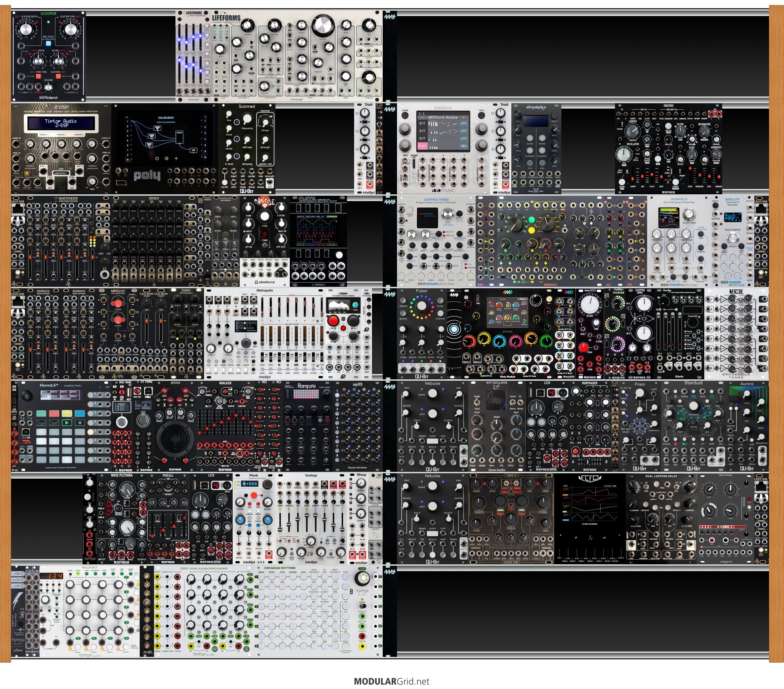Select the Zadar module
The height and width of the screenshot is (689, 784).
tap(343, 334)
